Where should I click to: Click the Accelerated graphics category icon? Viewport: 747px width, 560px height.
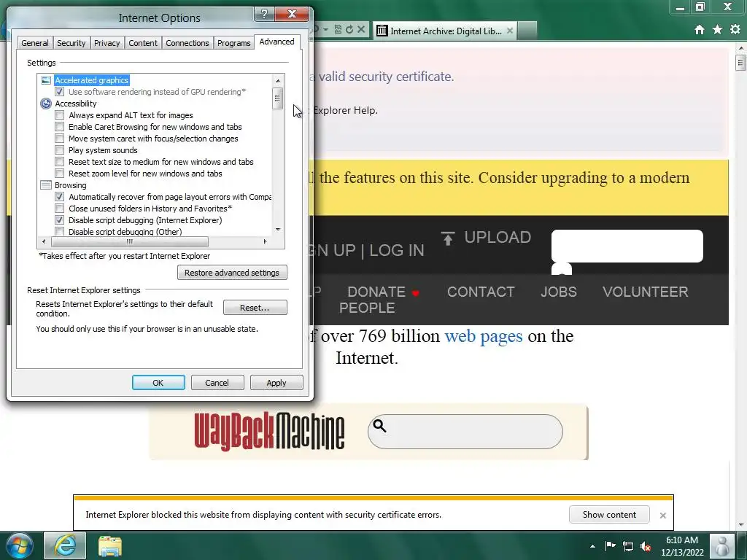[x=46, y=80]
